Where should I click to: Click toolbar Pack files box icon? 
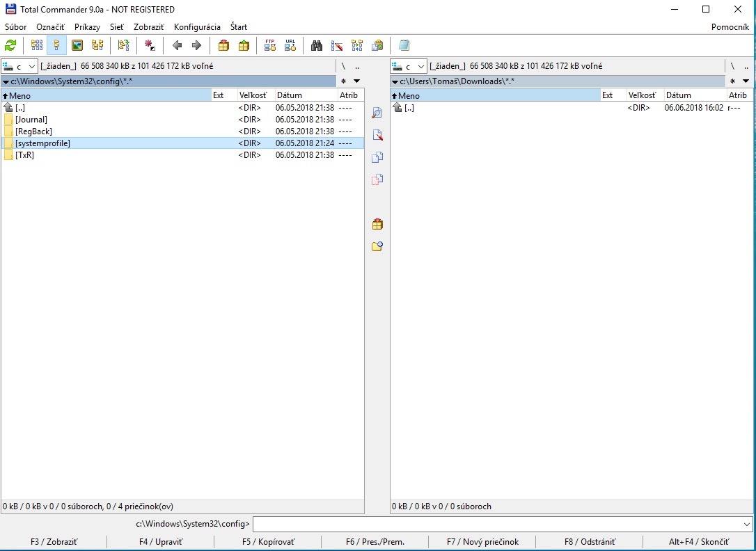223,45
